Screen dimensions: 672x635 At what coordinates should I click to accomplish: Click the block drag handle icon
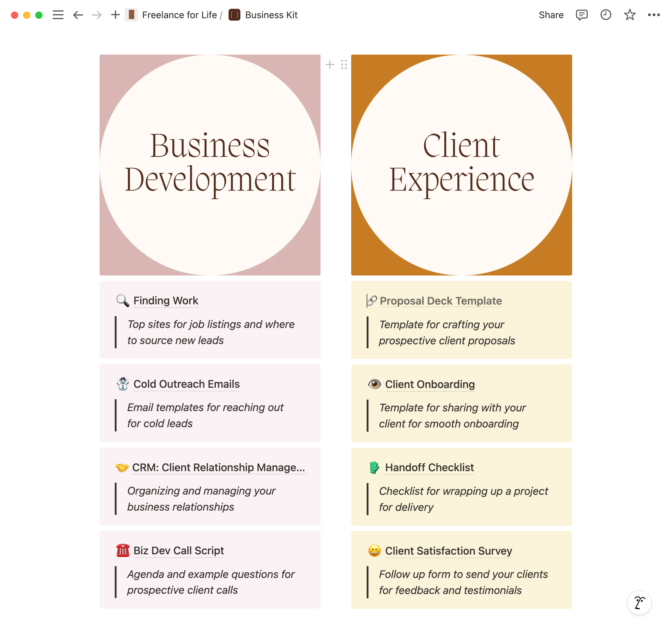coord(344,64)
